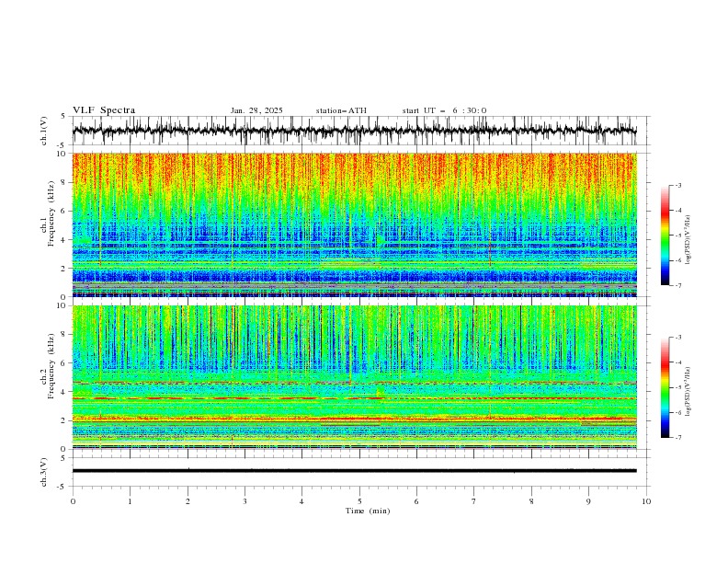Click the 'Time (min)' axis label
The image size is (728, 563).
point(368,511)
